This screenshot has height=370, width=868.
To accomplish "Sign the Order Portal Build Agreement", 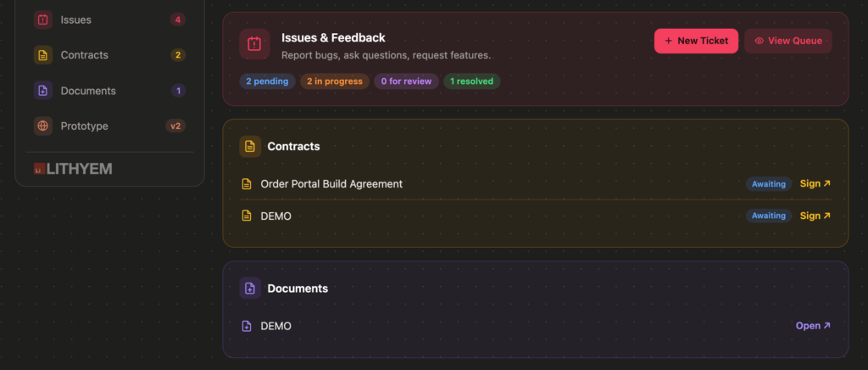I will pyautogui.click(x=815, y=184).
